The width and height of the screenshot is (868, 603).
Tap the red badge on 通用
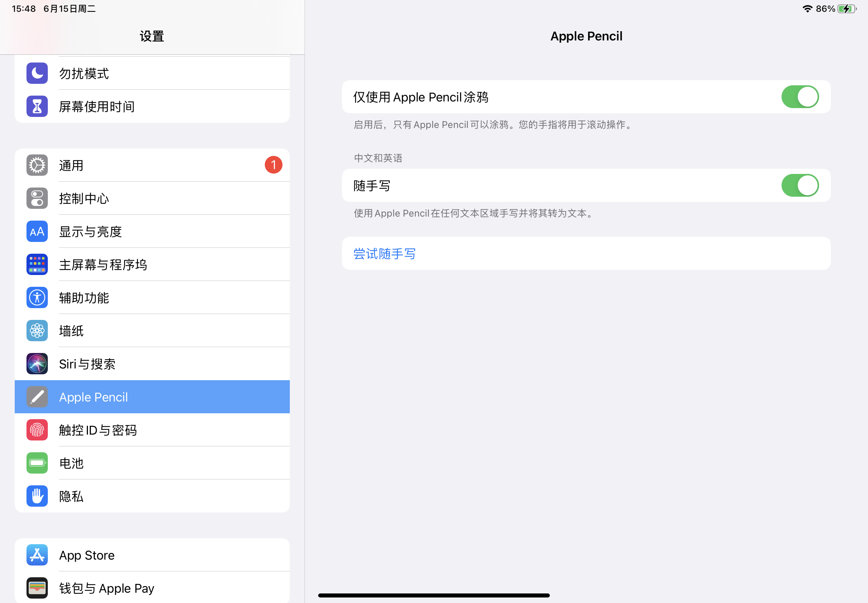point(273,165)
